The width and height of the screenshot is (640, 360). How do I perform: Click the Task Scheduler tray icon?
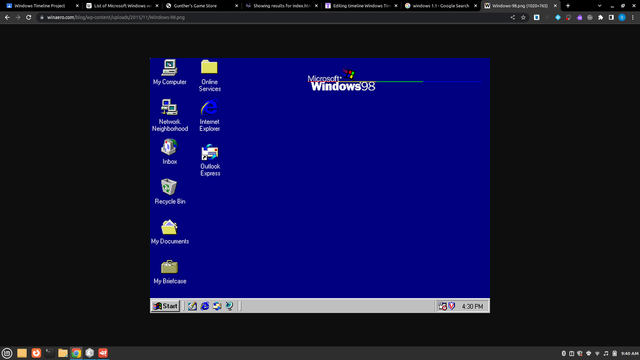442,306
